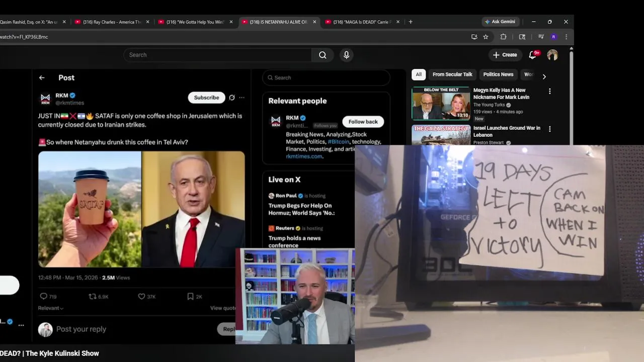
Task: Open Chrome three-dot menu
Action: pos(566,37)
